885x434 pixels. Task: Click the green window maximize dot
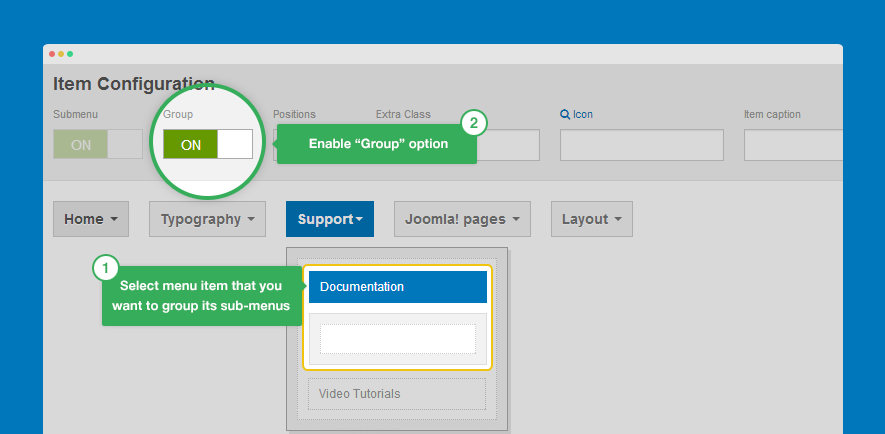70,53
